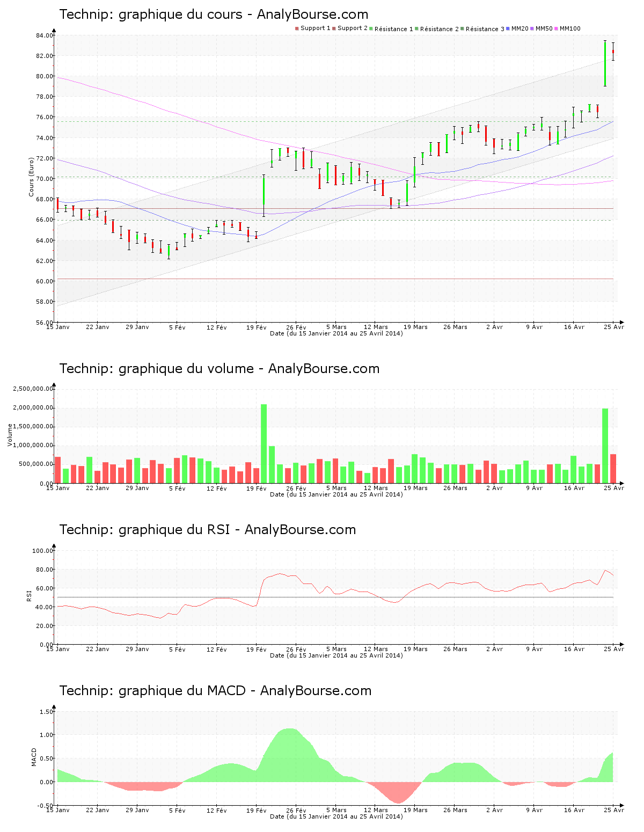644x832 pixels.
Task: Click the tall green volume bar before 25 Avr
Action: click(x=605, y=446)
